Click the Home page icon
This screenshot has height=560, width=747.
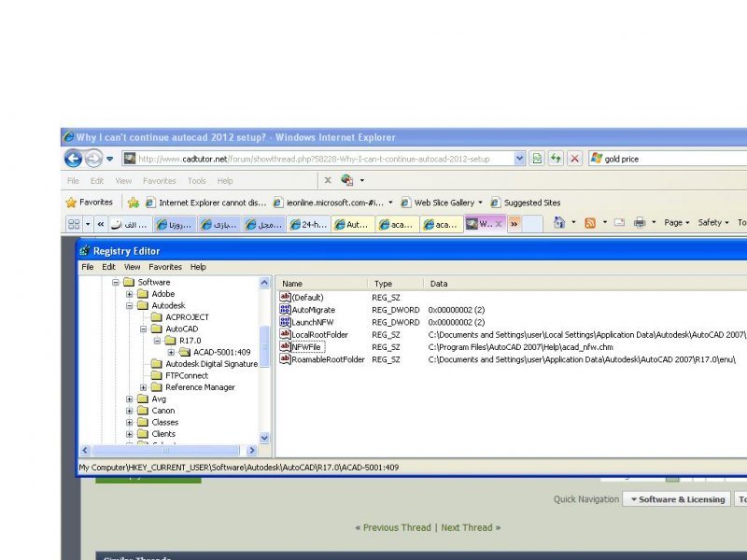(x=559, y=222)
